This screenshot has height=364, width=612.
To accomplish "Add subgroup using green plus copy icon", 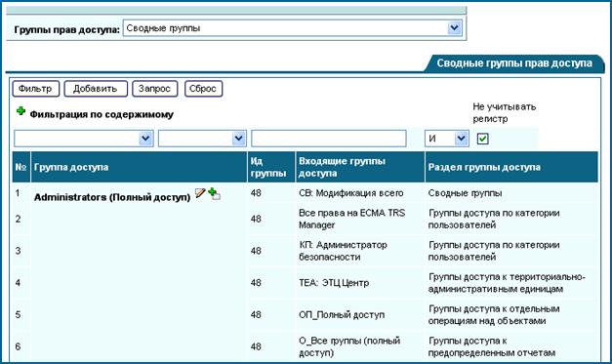I will coord(215,193).
